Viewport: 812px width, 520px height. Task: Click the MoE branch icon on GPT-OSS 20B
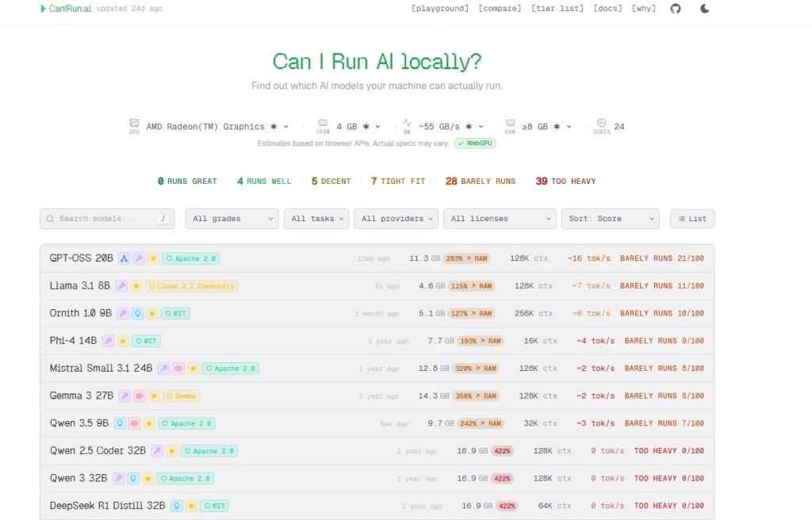[x=124, y=258]
